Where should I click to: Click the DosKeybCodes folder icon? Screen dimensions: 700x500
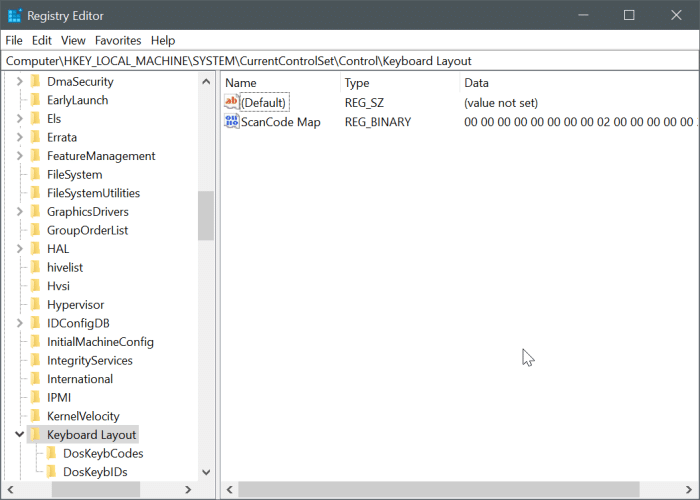tap(52, 454)
